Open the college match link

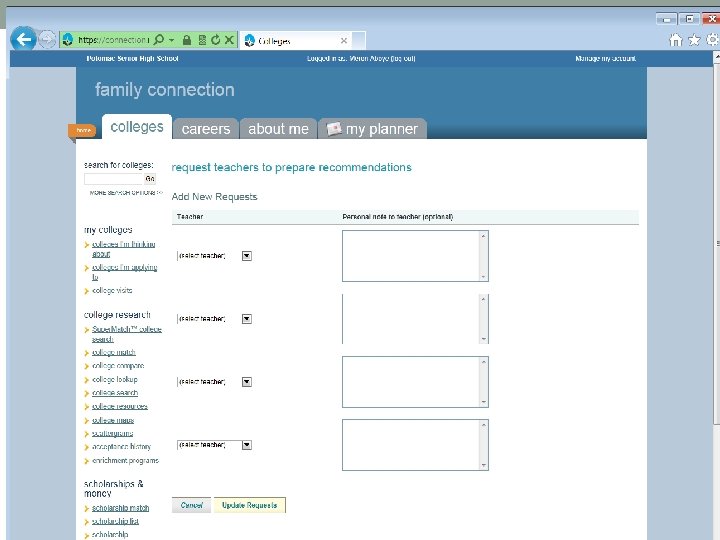114,352
